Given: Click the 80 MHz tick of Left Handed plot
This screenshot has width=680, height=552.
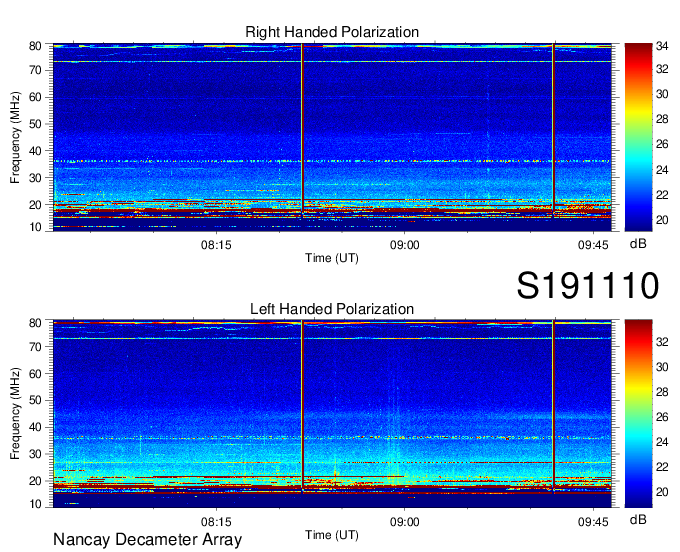Looking at the screenshot, I should (35, 323).
